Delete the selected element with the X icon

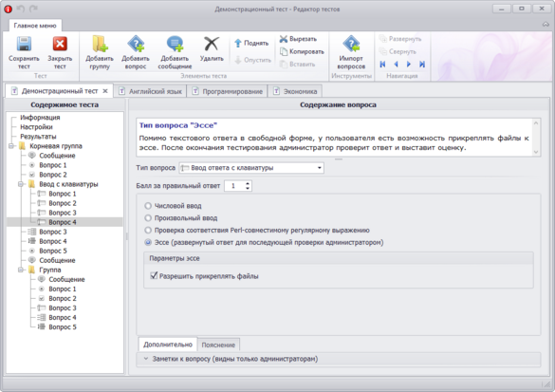212,45
